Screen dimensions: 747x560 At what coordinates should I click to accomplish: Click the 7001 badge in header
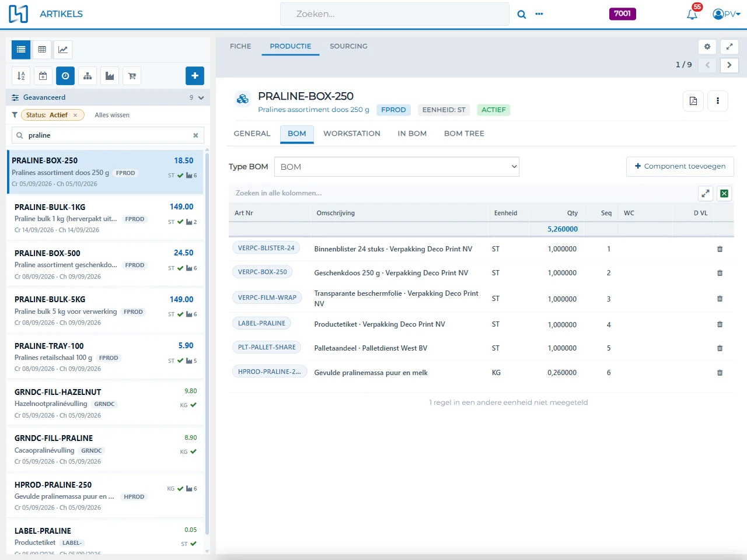622,13
